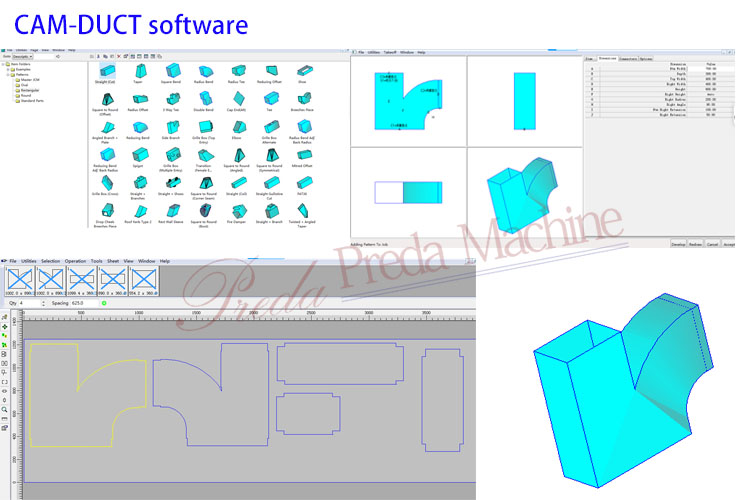Viewport: 750px width, 500px height.
Task: Click the Cancel button
Action: pos(712,244)
